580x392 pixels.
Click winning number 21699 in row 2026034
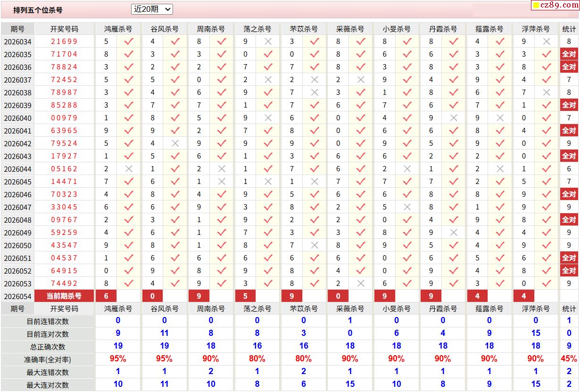pos(64,42)
